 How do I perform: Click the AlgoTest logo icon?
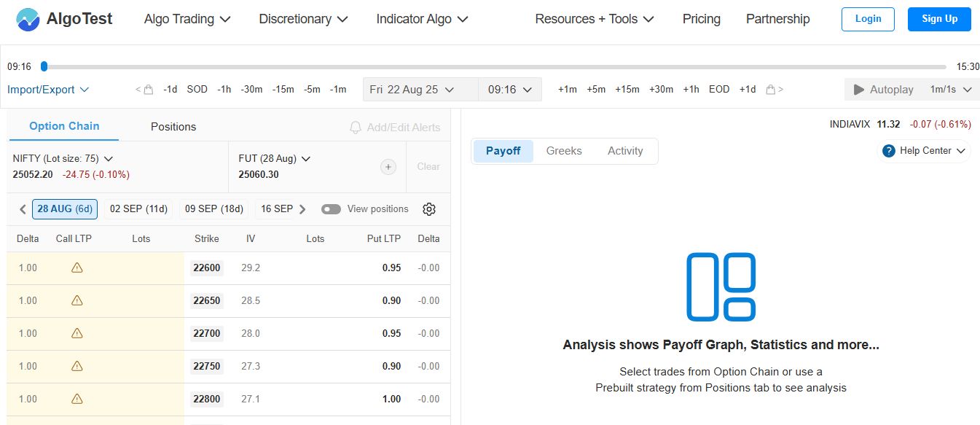point(28,19)
